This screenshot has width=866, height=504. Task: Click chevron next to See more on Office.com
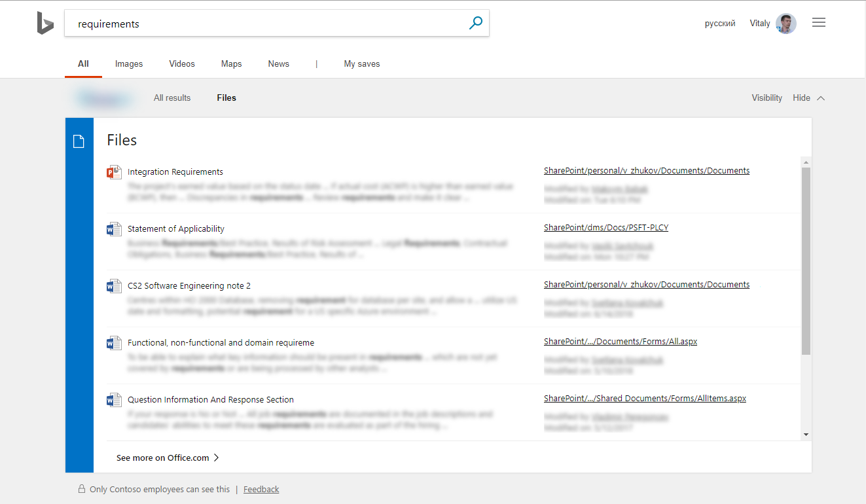pyautogui.click(x=217, y=458)
